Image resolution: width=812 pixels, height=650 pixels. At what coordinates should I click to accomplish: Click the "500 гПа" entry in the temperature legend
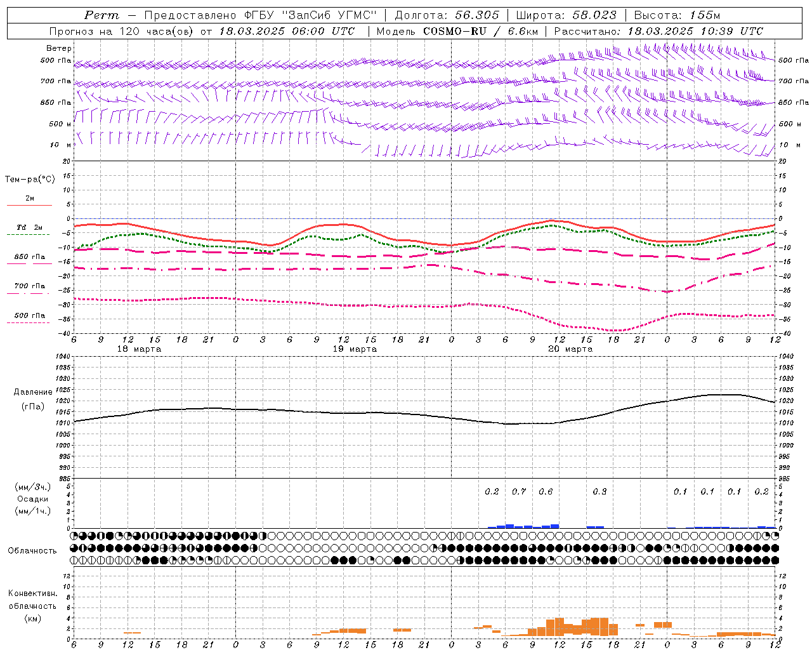coord(29,318)
